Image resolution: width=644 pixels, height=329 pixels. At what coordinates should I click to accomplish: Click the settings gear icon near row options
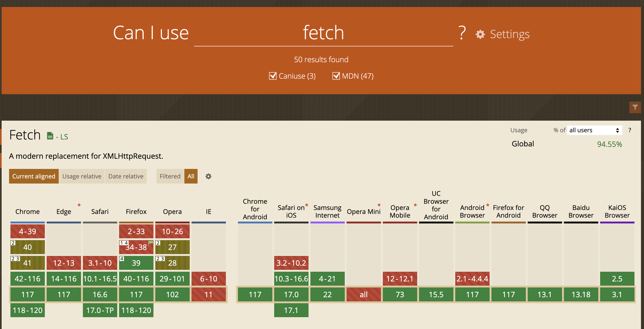coord(209,176)
